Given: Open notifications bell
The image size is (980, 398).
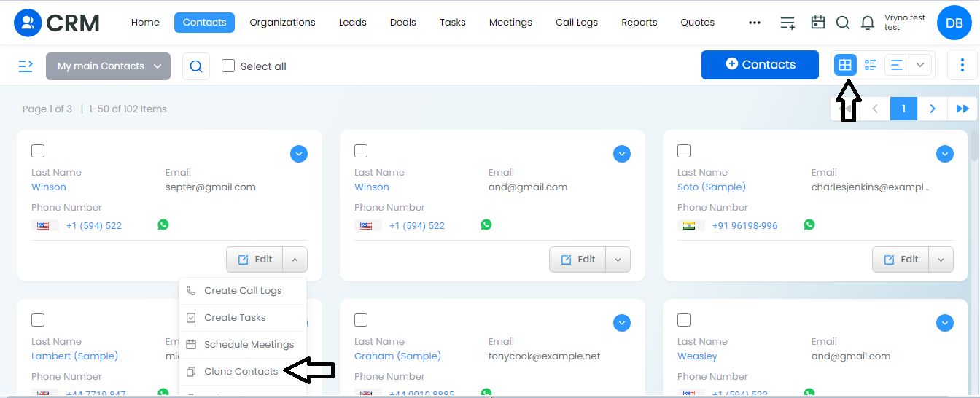Looking at the screenshot, I should click(868, 23).
